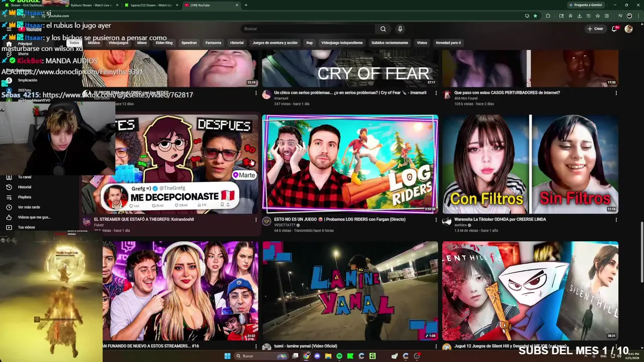Select the Rap filter chip
Image resolution: width=644 pixels, height=362 pixels.
(x=309, y=43)
